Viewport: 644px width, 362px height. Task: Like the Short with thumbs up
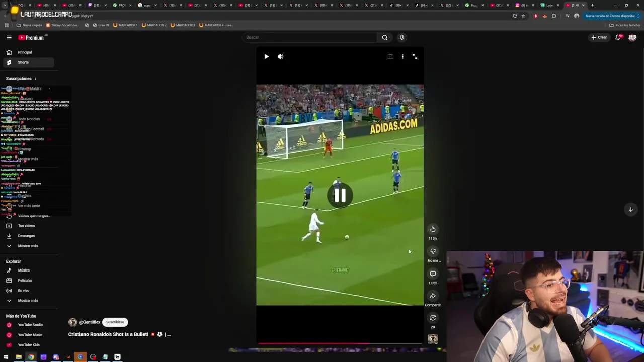433,229
